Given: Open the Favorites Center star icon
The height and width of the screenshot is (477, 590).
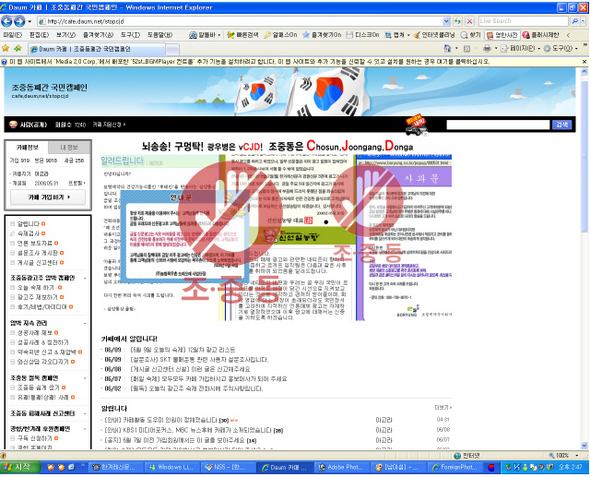Looking at the screenshot, I should coord(5,49).
